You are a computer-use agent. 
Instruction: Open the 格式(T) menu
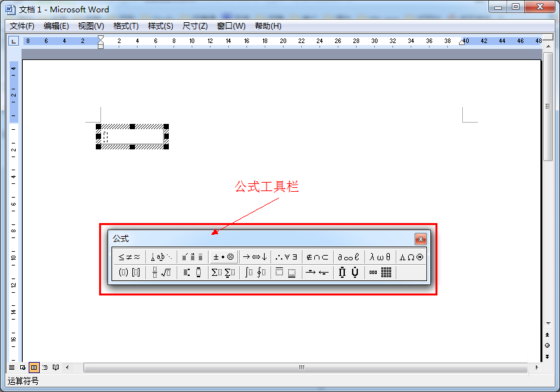coord(126,26)
